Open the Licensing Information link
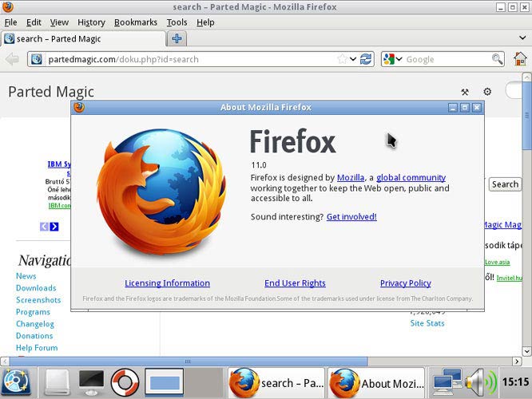Screen dimensions: 532x399 point(167,283)
